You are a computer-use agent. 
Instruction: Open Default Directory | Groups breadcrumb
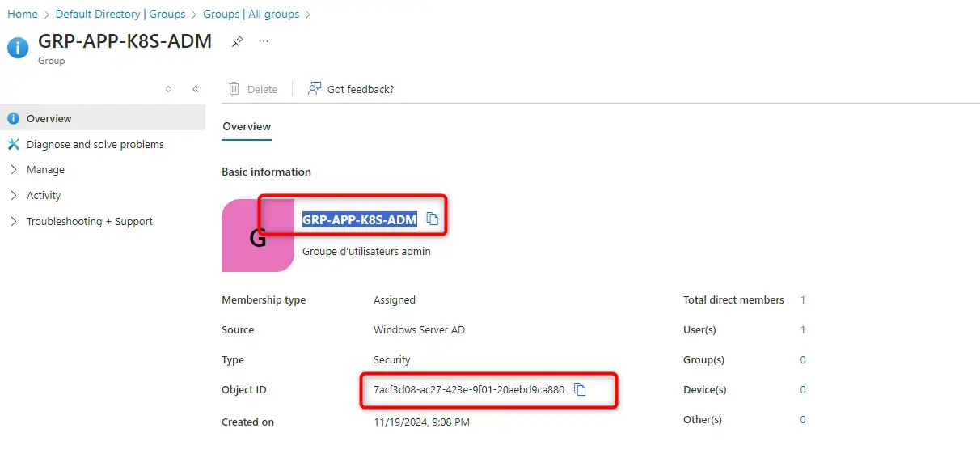[120, 15]
